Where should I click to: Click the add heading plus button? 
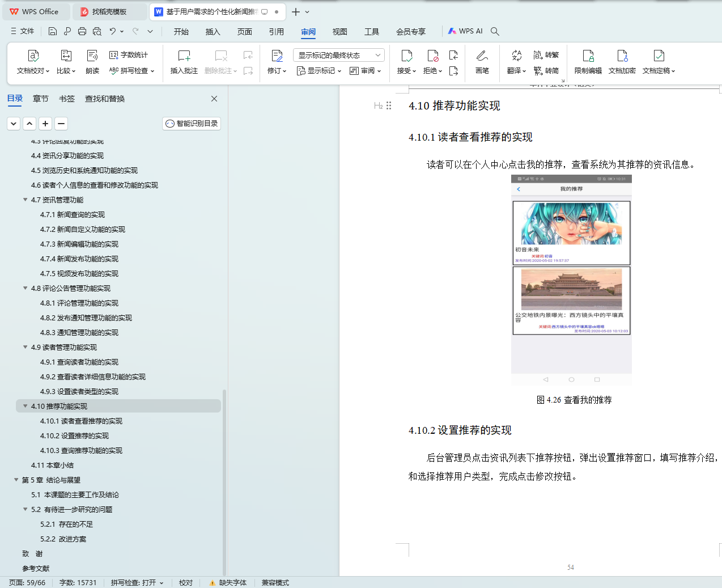(x=46, y=123)
